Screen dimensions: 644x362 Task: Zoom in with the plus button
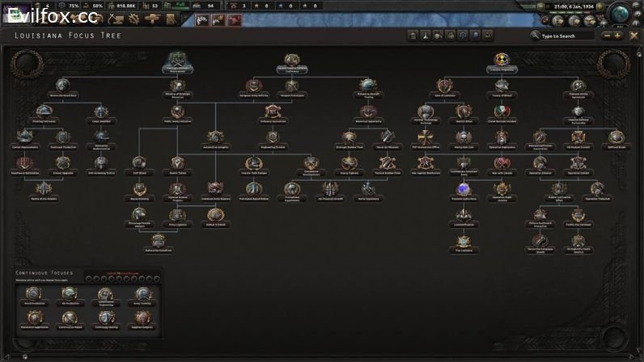pyautogui.click(x=618, y=36)
